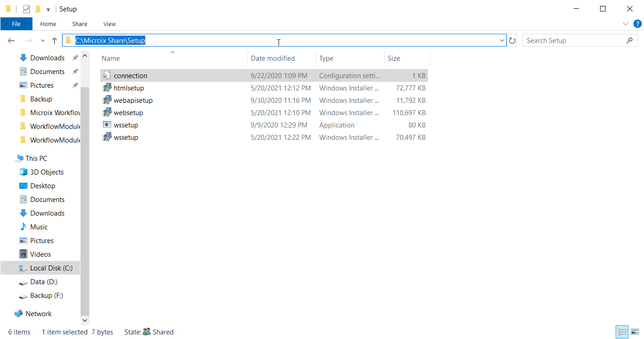Open Customize Quick Access Toolbar dropdown
644x339 pixels.
click(x=48, y=9)
